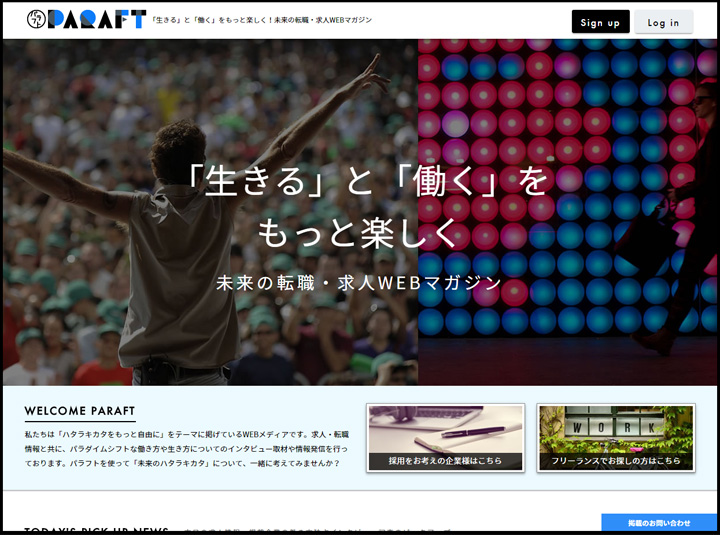Click the hero subtitle 未来の転職・求人WEBマガジン
Screen dimensions: 720x535
(x=359, y=283)
